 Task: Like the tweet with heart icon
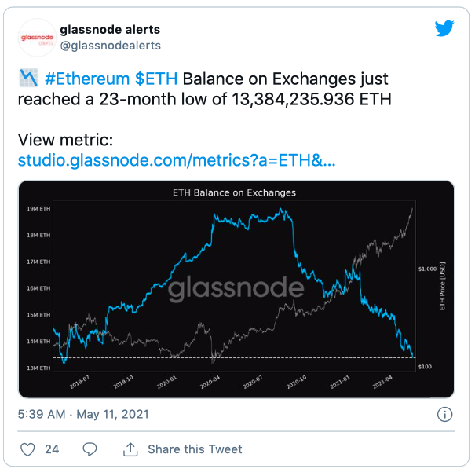pos(27,449)
